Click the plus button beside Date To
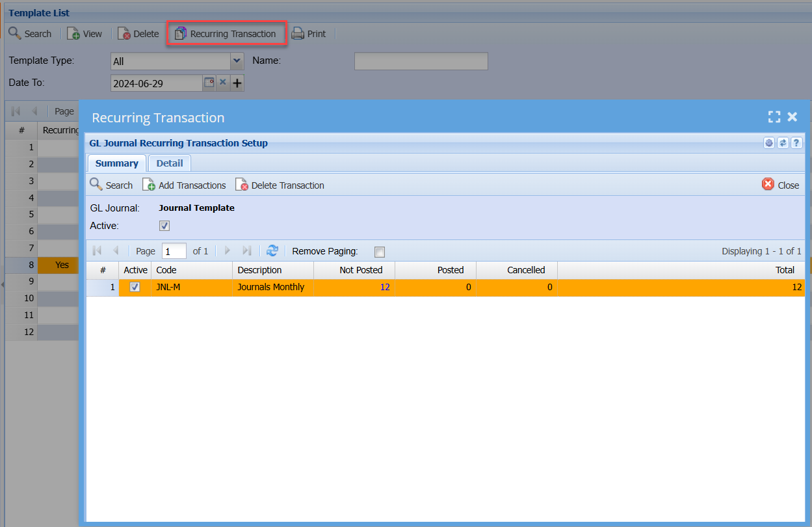The height and width of the screenshot is (527, 812). pos(237,83)
